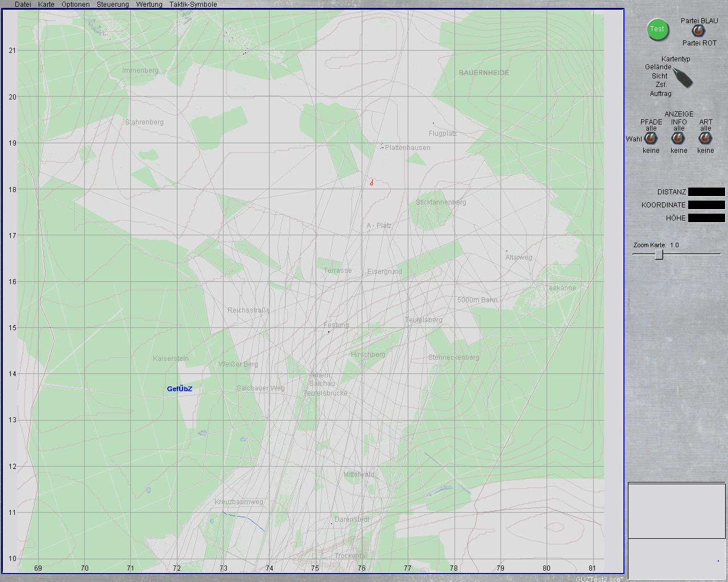Flip the ART display toggle switch
Screen dimensions: 728x582
(x=706, y=139)
